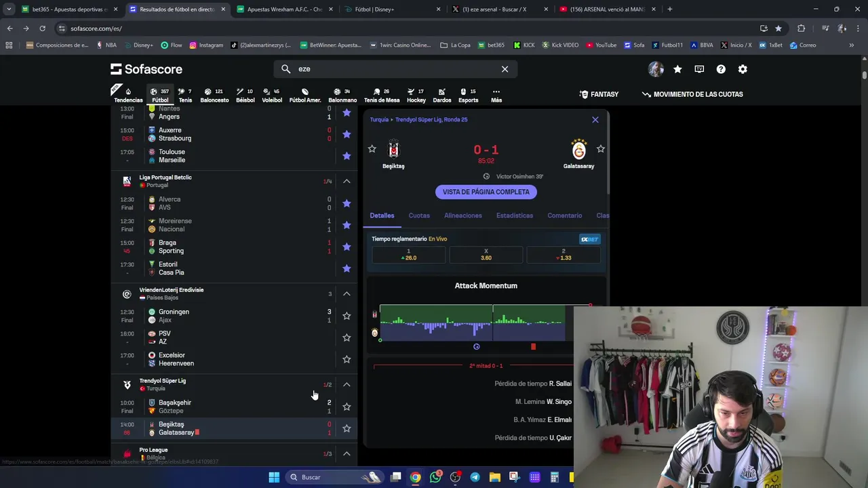
Task: Toggle favorite star for Alverca vs AVS
Action: [347, 203]
